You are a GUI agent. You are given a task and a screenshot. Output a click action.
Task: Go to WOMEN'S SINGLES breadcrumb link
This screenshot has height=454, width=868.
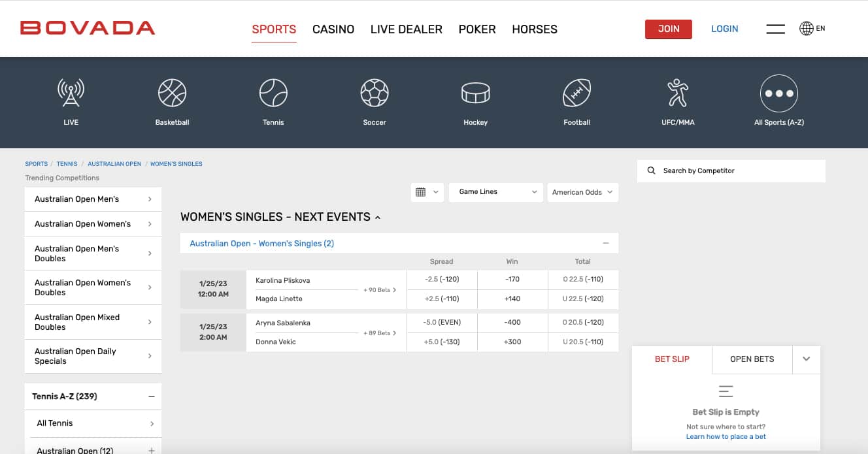point(176,164)
